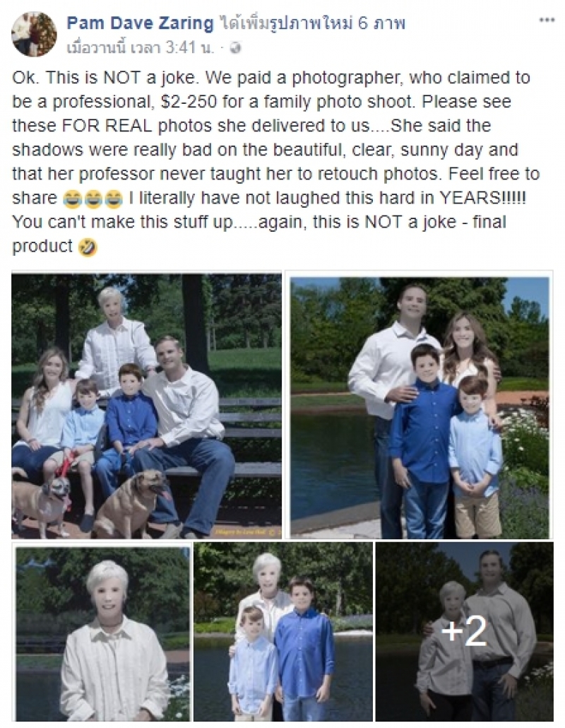Click the post text starting 'Ok. This is NOT a joke'
The height and width of the screenshot is (728, 565).
tap(276, 162)
